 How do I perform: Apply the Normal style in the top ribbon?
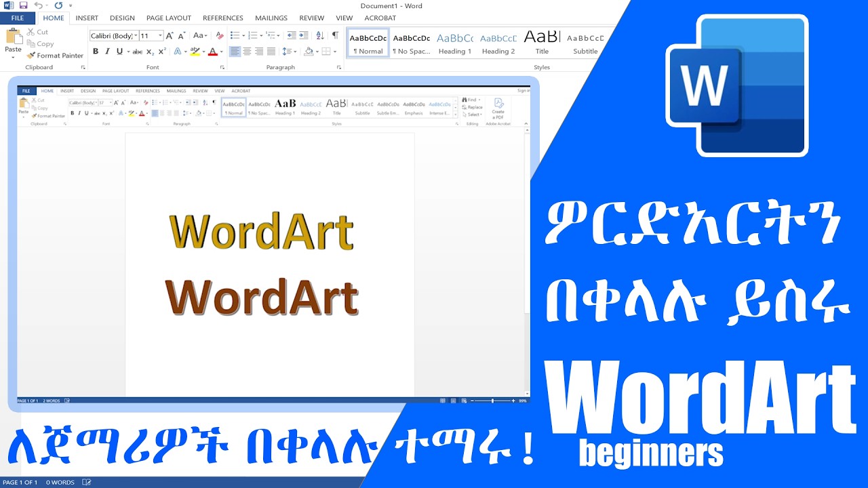(368, 43)
